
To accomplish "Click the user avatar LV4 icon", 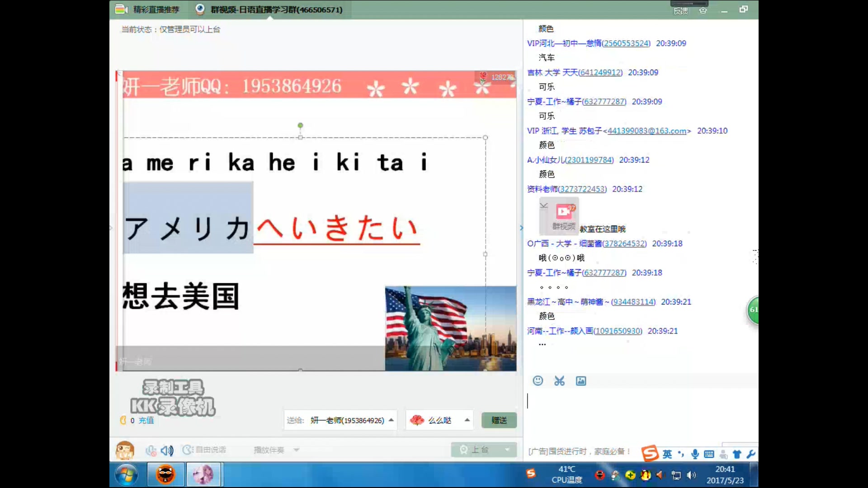I will (125, 450).
